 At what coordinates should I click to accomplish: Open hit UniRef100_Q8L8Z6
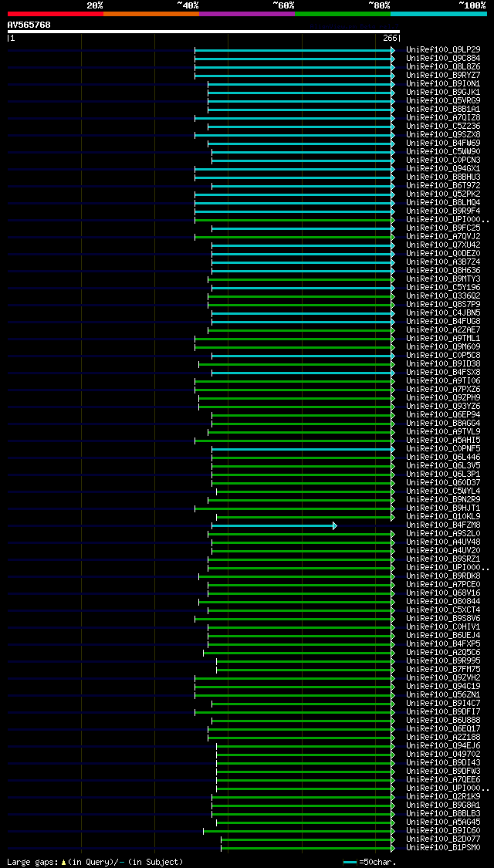click(443, 67)
